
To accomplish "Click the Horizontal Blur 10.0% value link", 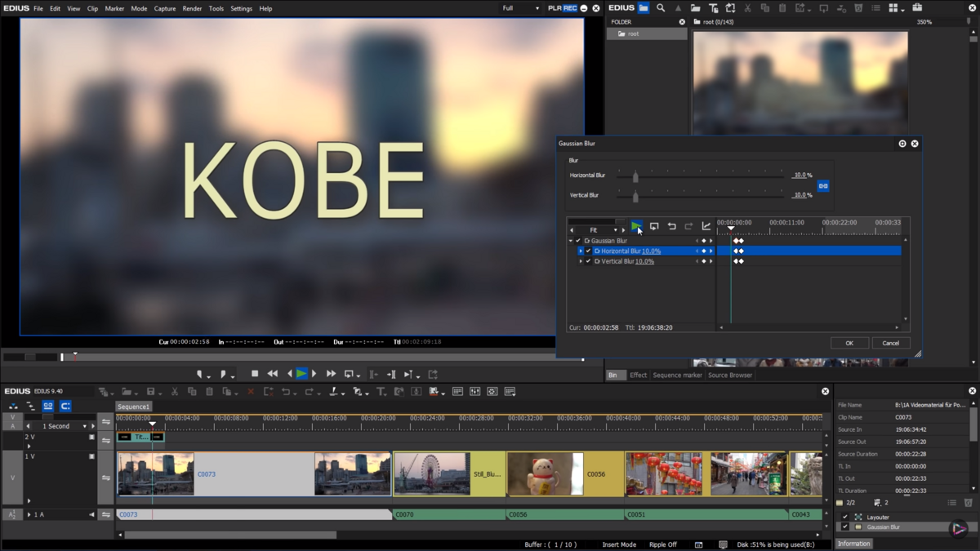I will (x=651, y=251).
